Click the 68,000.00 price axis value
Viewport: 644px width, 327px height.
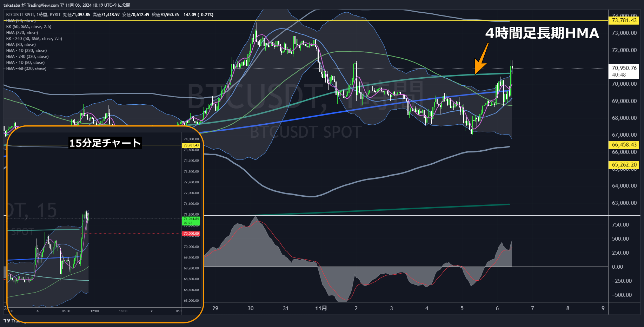624,118
